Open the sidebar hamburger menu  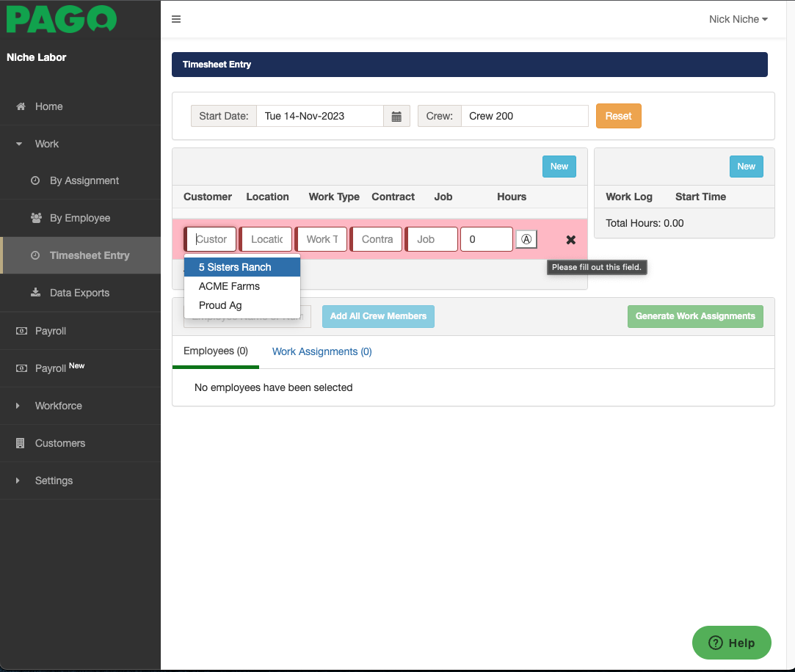175,19
